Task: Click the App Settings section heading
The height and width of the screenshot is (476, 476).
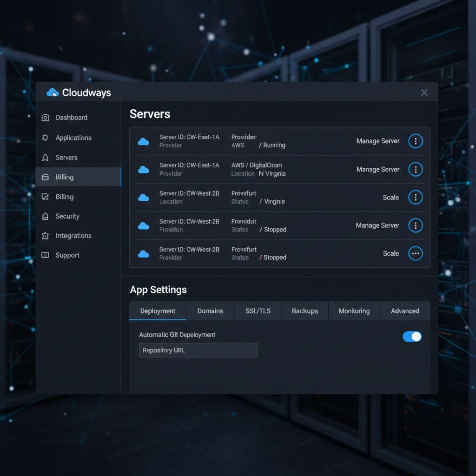Action: 158,290
